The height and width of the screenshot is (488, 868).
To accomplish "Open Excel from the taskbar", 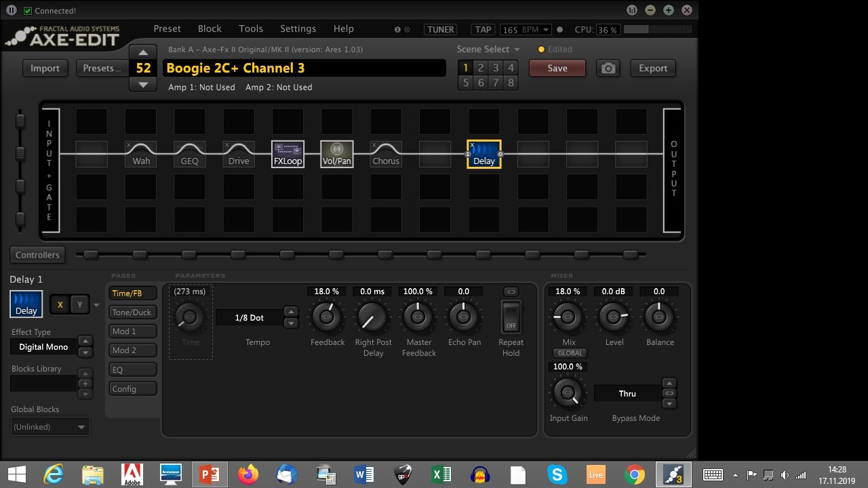I will point(441,474).
